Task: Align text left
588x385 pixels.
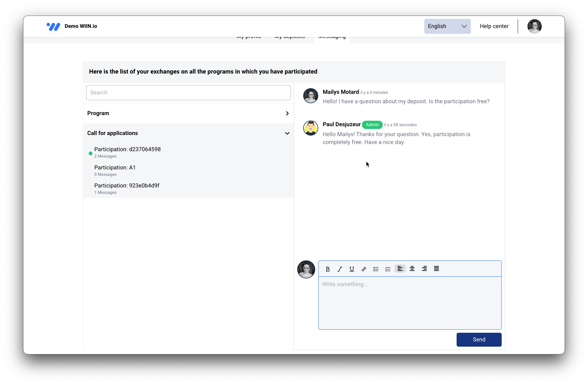Action: [x=400, y=269]
